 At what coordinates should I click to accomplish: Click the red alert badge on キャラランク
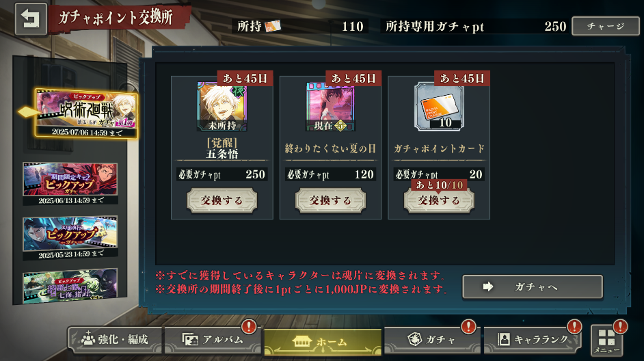pos(574,327)
